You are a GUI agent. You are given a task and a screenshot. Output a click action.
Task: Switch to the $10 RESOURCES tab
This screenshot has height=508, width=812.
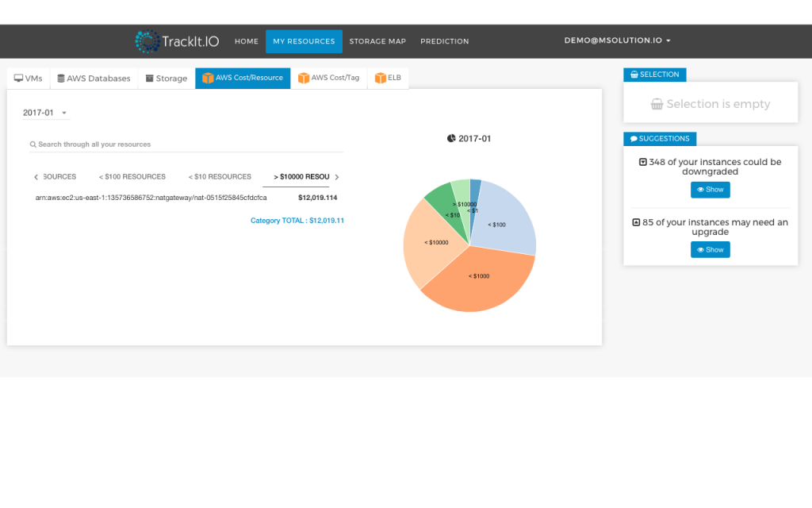coord(220,176)
